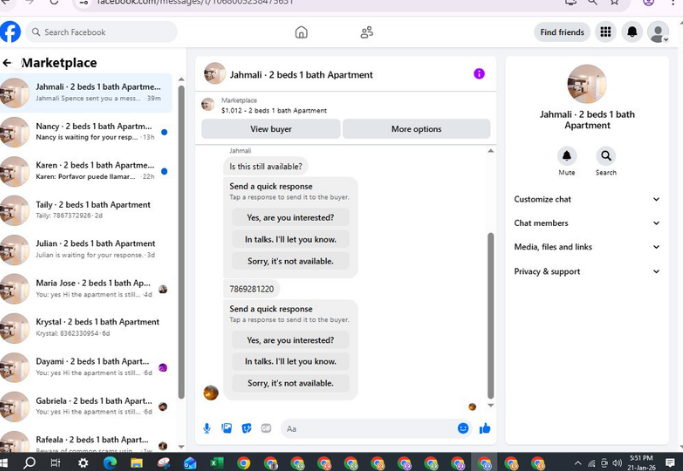Click the conversation list scrollbar
683x471 pixels.
[x=181, y=242]
